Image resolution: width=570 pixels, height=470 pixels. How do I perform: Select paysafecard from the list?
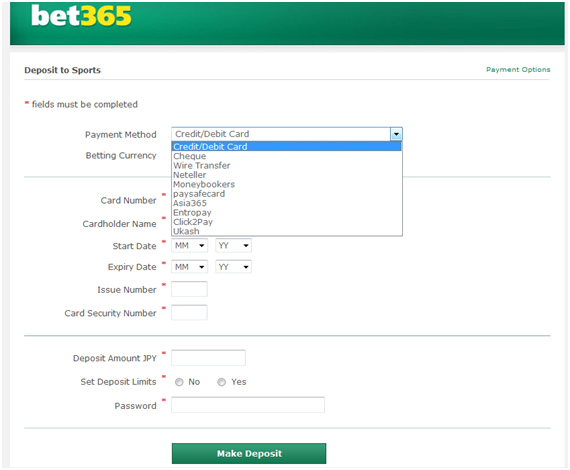point(286,194)
